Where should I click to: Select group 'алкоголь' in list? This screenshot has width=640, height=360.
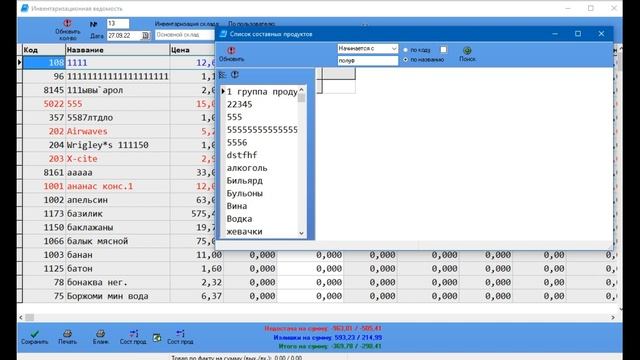pyautogui.click(x=247, y=168)
